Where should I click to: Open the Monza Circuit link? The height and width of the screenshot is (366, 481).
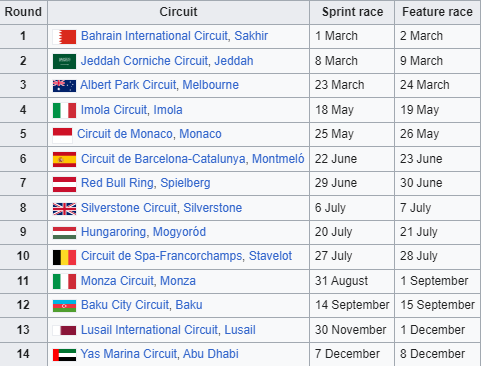click(x=118, y=281)
